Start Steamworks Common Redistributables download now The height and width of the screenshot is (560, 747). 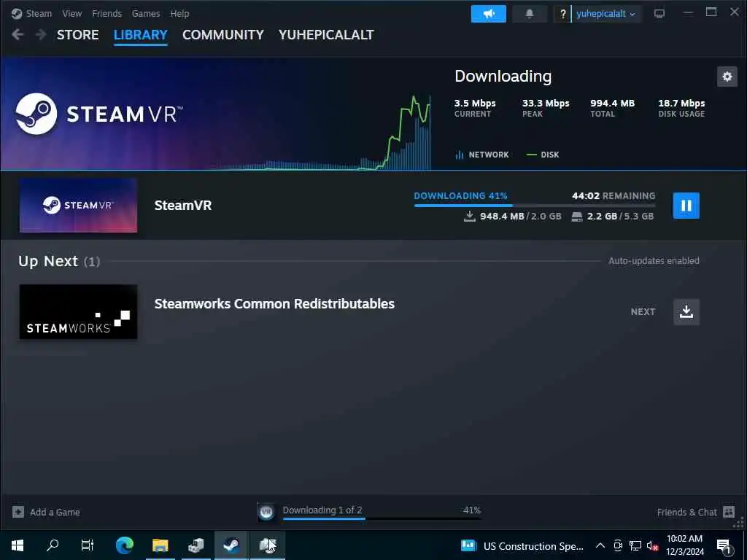686,312
